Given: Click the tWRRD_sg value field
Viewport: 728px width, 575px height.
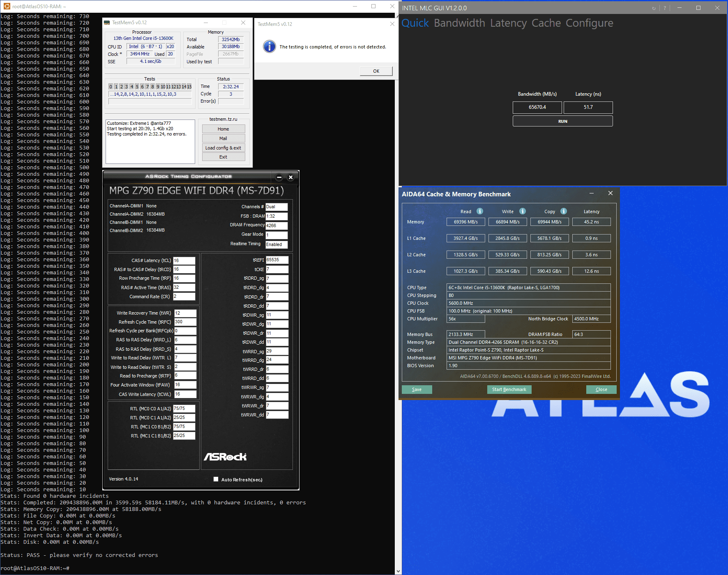Looking at the screenshot, I should (277, 351).
